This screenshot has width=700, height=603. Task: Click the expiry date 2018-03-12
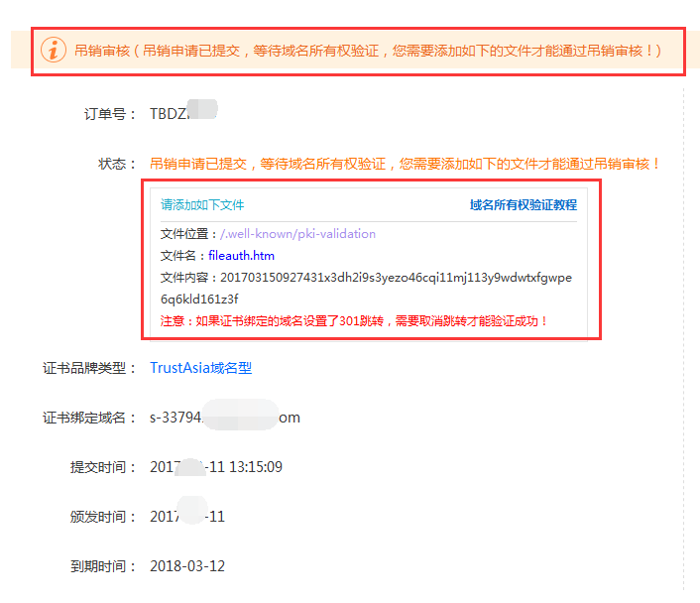coord(187,566)
